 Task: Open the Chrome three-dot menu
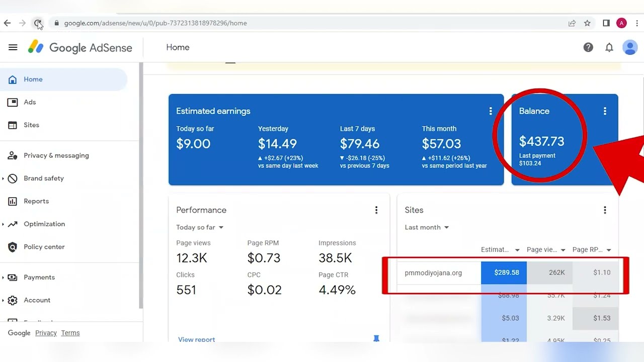point(637,23)
